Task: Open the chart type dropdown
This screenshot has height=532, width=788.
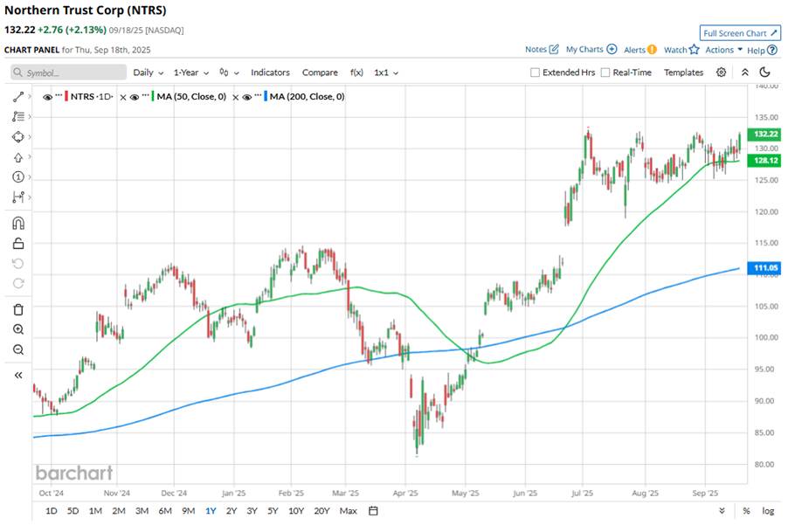Action: [229, 73]
